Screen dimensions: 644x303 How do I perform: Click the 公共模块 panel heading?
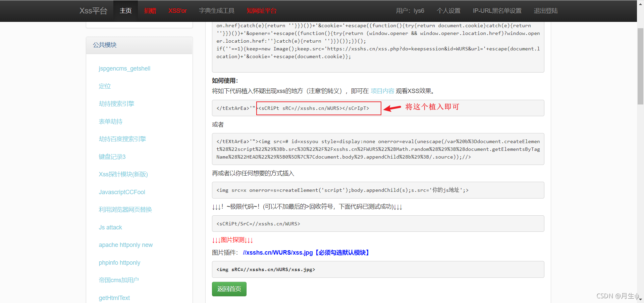tap(139, 45)
